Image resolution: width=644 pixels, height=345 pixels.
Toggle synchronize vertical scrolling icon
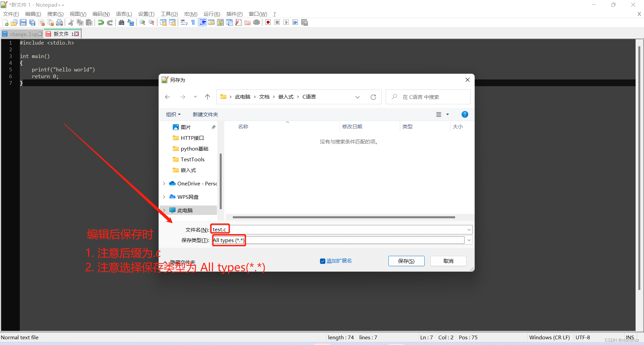(x=163, y=22)
